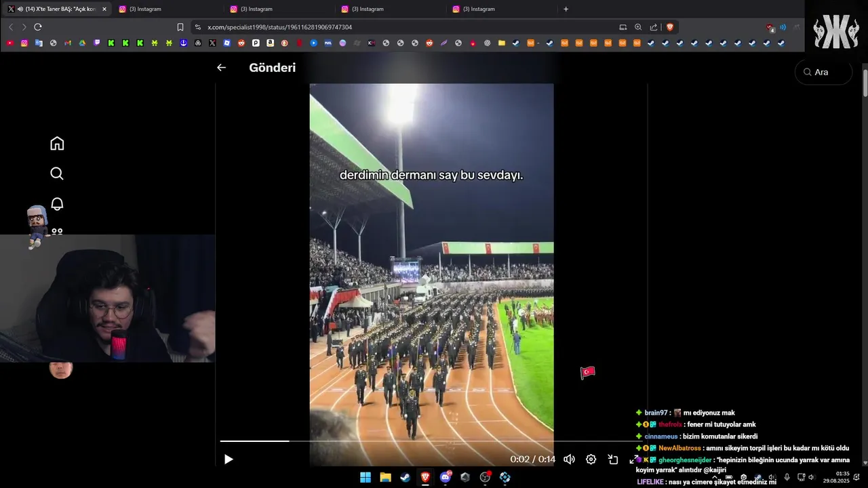
Task: Open the Google Drive bookmark
Action: pyautogui.click(x=82, y=43)
